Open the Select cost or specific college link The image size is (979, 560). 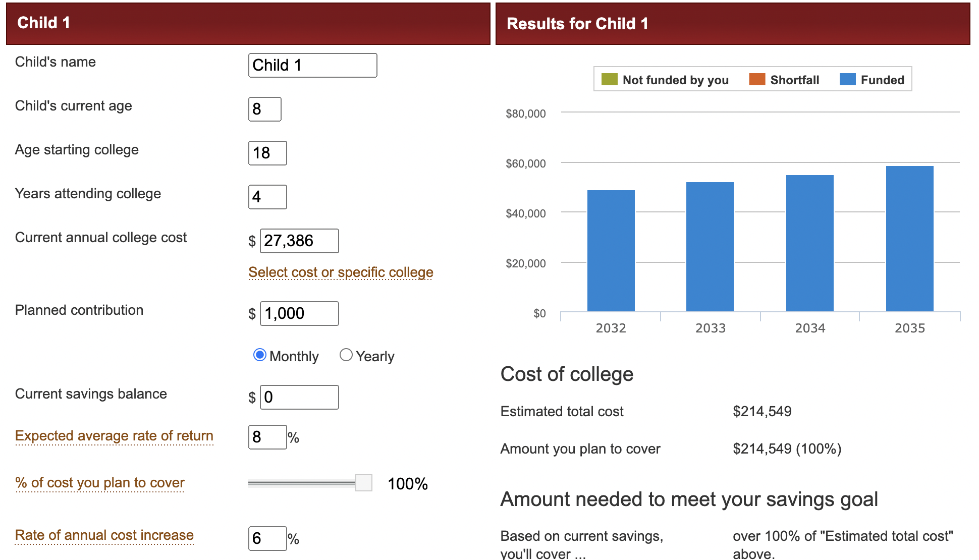[x=341, y=272]
